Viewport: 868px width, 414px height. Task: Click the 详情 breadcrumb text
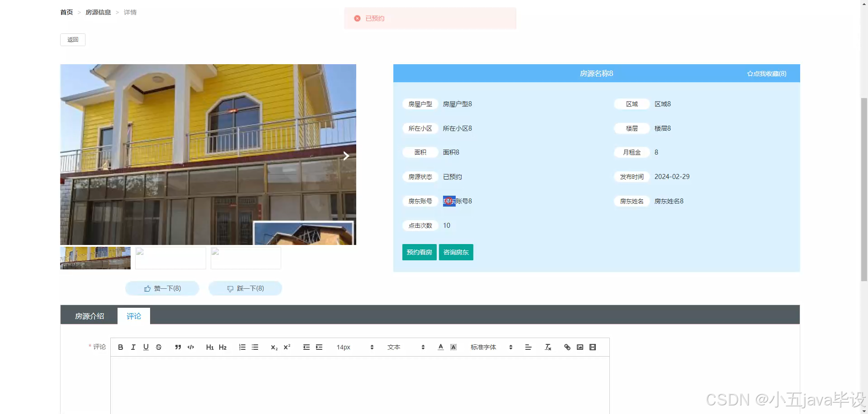[x=130, y=12]
